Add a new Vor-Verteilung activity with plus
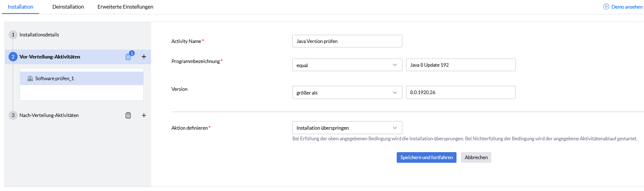The image size is (644, 191). coord(144,57)
